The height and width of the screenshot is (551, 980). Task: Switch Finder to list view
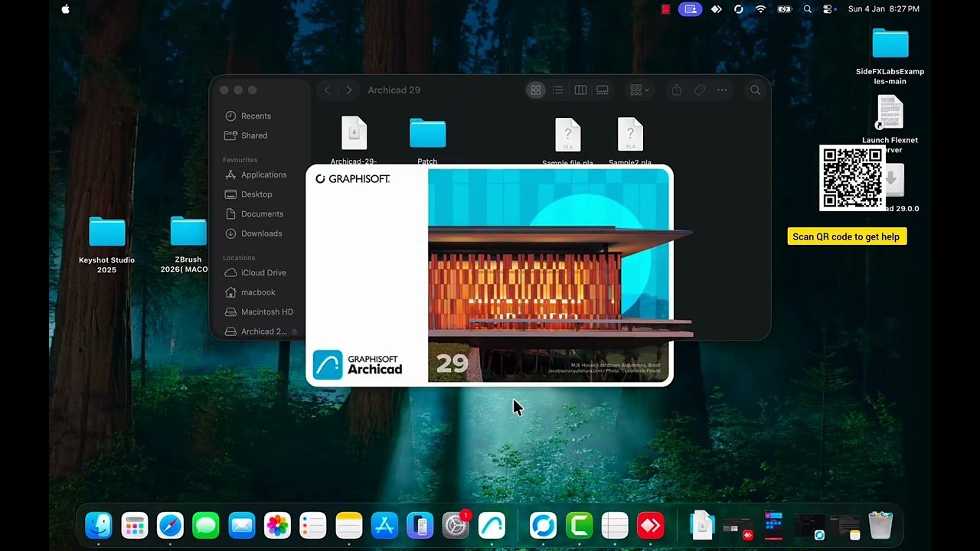[558, 90]
